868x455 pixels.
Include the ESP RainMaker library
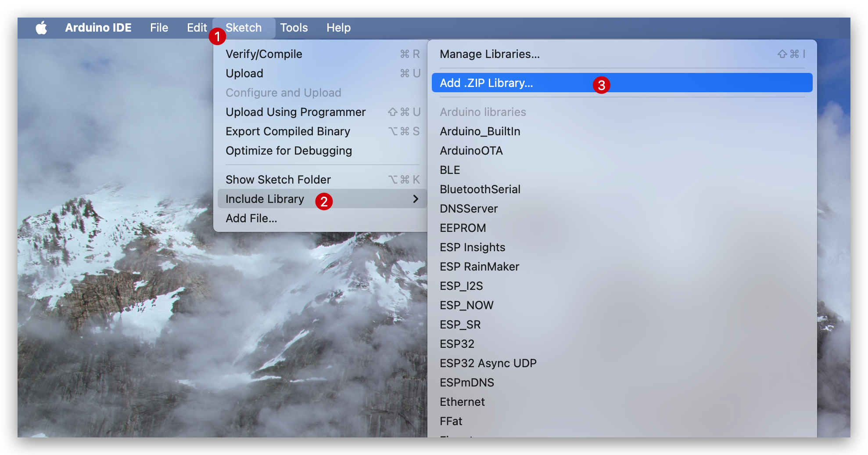point(622,267)
